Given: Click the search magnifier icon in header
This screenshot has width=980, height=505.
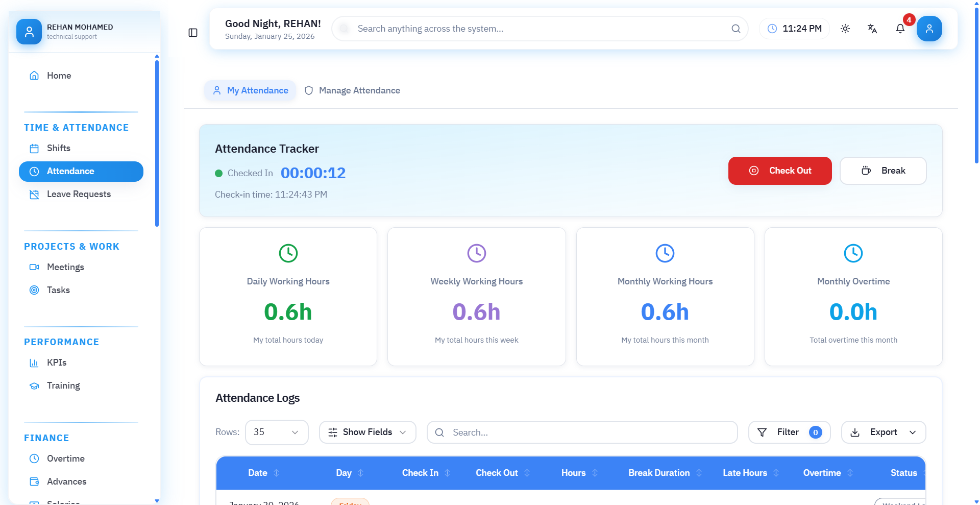Looking at the screenshot, I should 736,29.
